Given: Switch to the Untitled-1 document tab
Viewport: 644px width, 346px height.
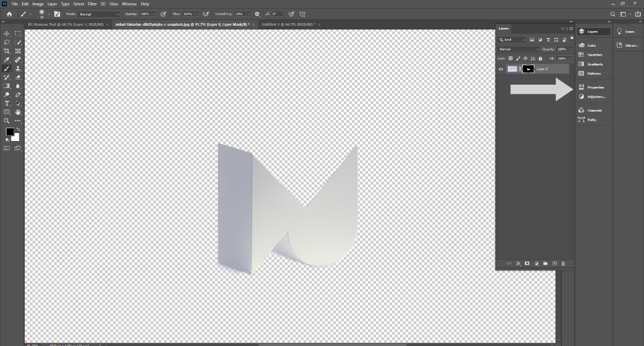Looking at the screenshot, I should pyautogui.click(x=289, y=25).
